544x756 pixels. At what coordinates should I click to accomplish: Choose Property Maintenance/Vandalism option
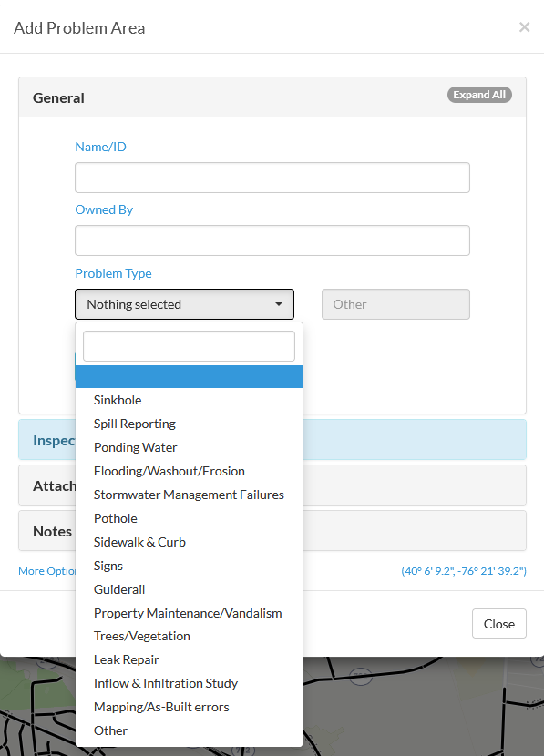tap(189, 613)
